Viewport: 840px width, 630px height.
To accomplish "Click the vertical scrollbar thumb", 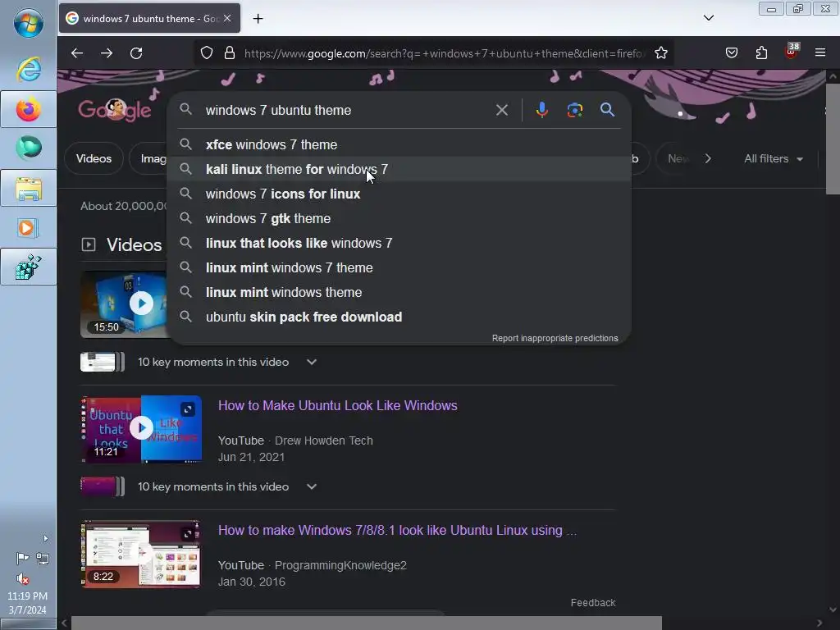I will tap(833, 139).
